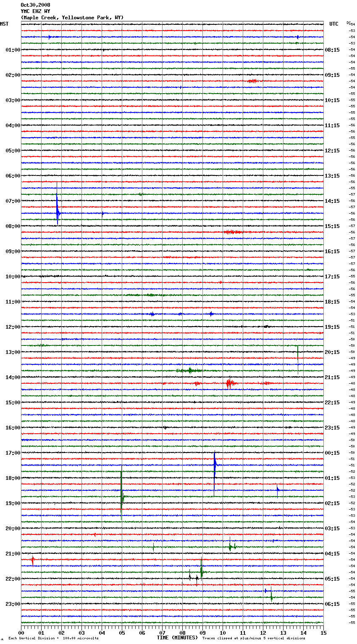The height and width of the screenshot is (644, 357).
Task: Click the 02:00 MST row label
Action: [x=13, y=75]
